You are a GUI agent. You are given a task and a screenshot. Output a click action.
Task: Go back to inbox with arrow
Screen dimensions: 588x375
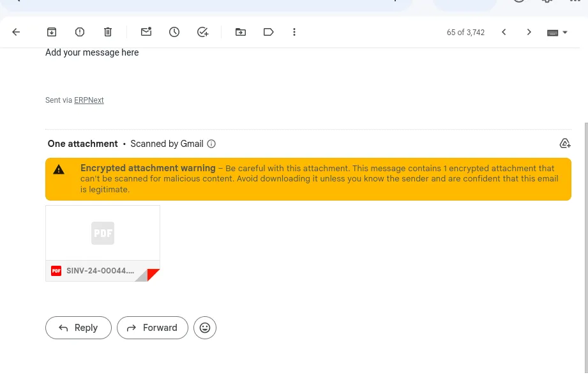coord(16,33)
